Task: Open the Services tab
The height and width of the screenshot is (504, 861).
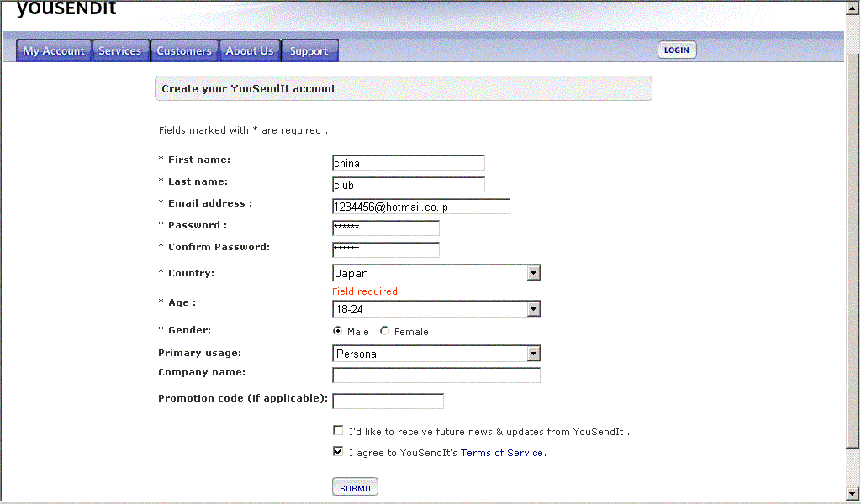Action: pos(120,51)
